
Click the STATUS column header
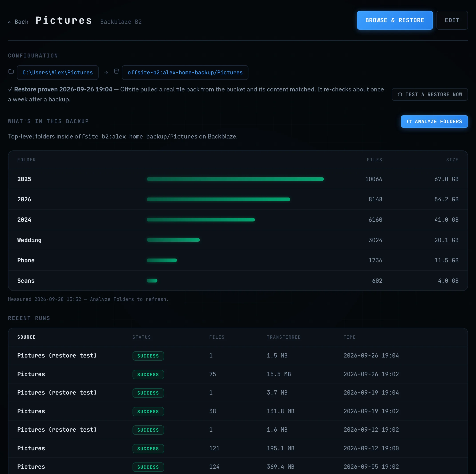point(141,337)
